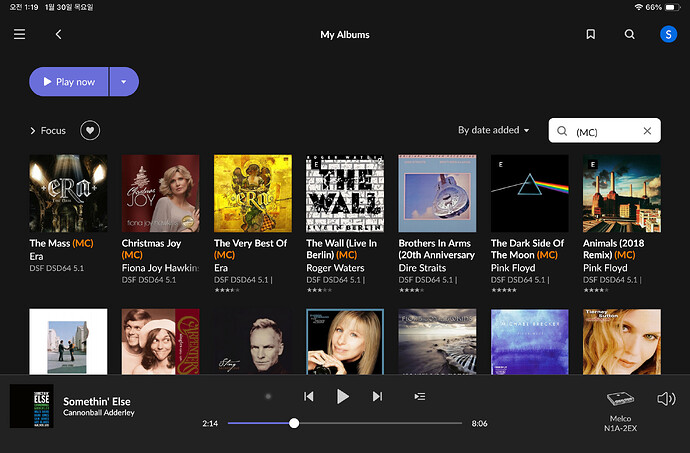Expand the Focus panel
The height and width of the screenshot is (453, 690).
click(x=48, y=131)
